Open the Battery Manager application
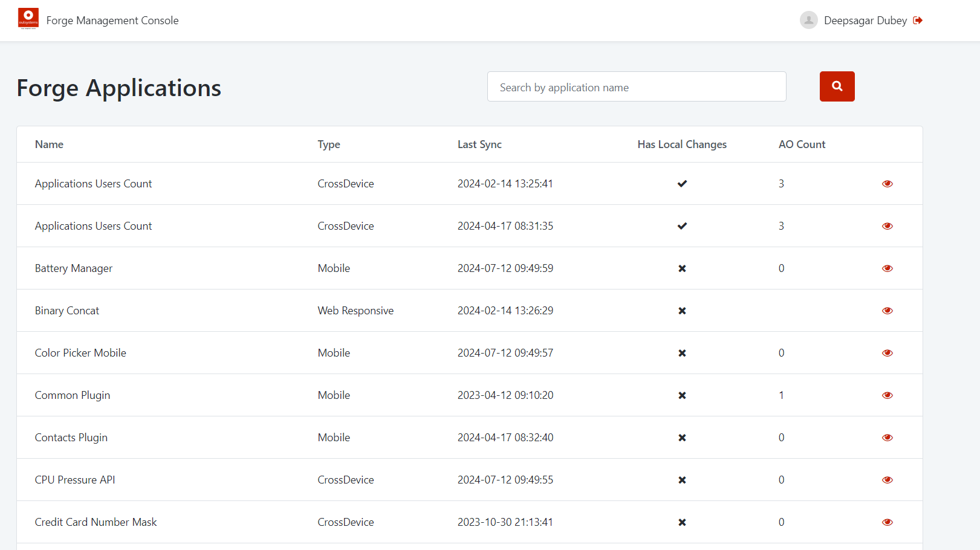The image size is (980, 550). tap(73, 268)
